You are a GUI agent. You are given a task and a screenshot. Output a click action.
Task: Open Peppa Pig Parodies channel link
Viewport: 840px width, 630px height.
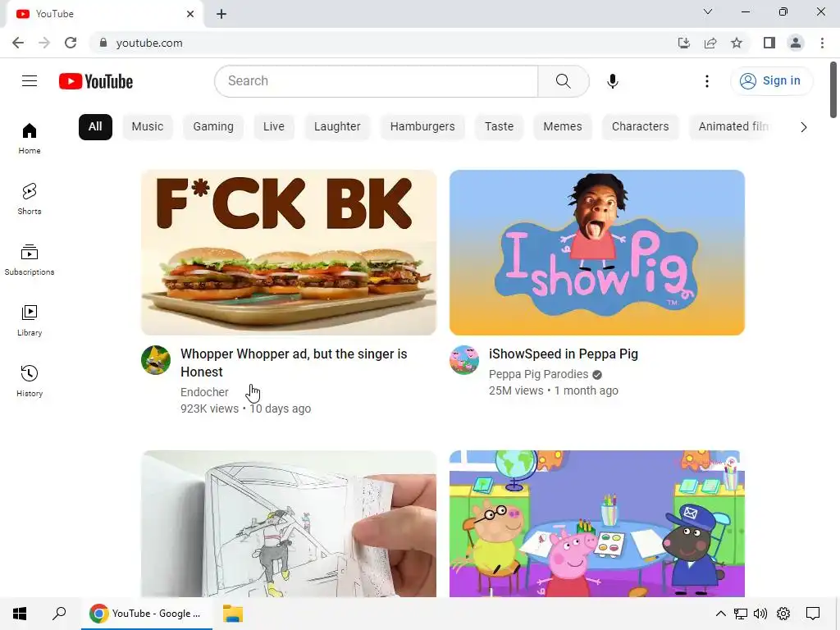538,374
